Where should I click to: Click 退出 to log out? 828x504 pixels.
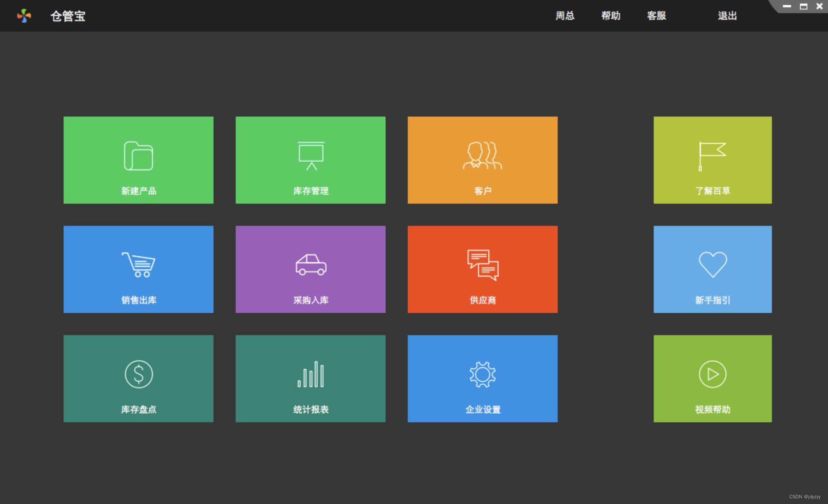click(727, 16)
